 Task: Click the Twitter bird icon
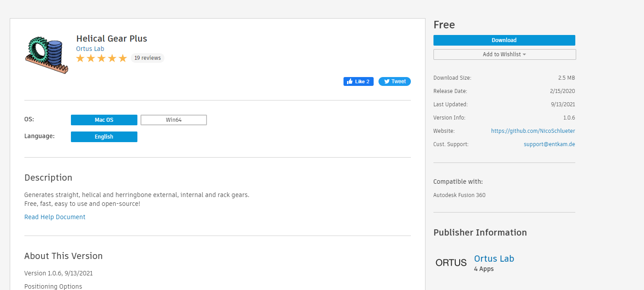point(386,81)
